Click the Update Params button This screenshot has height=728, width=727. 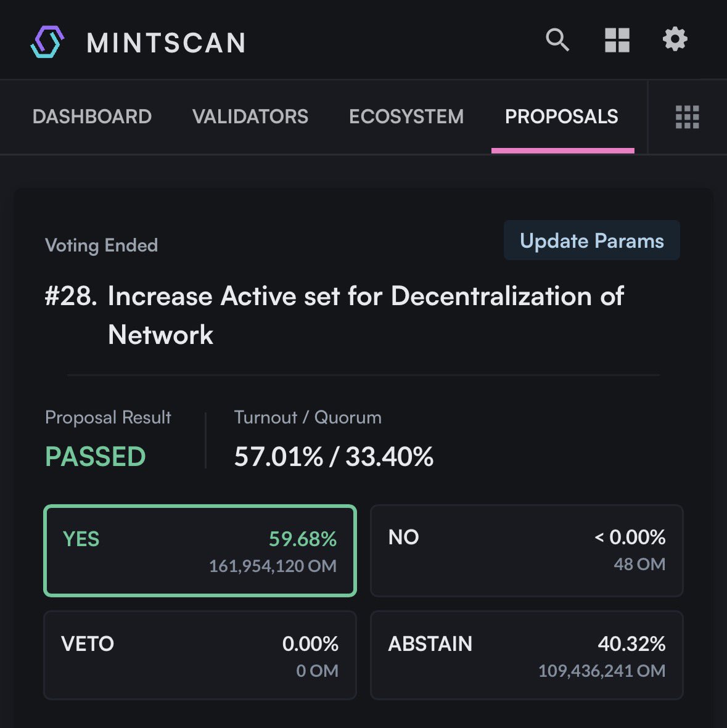(591, 240)
